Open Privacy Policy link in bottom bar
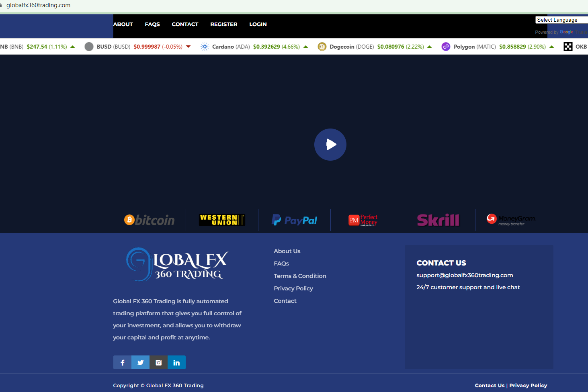The height and width of the screenshot is (392, 588). 528,385
